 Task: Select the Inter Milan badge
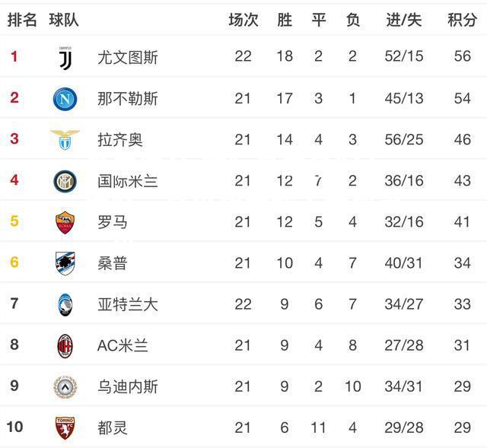[65, 181]
